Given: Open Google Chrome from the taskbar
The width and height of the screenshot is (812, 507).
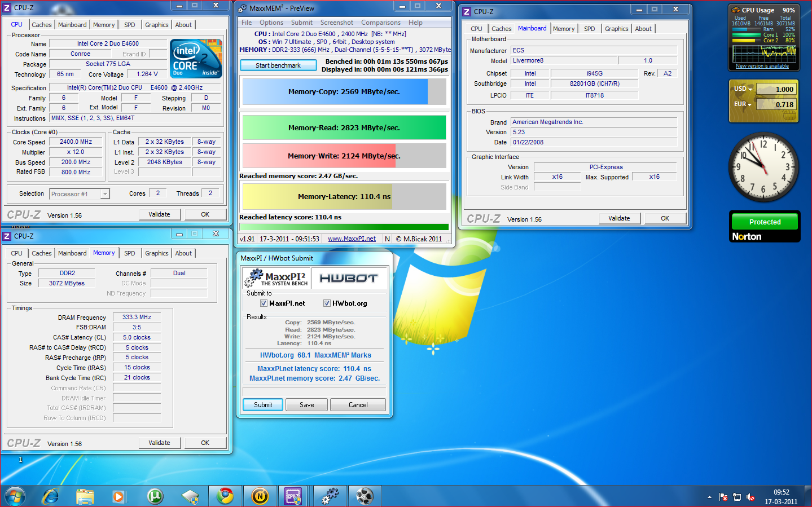Looking at the screenshot, I should click(x=225, y=496).
